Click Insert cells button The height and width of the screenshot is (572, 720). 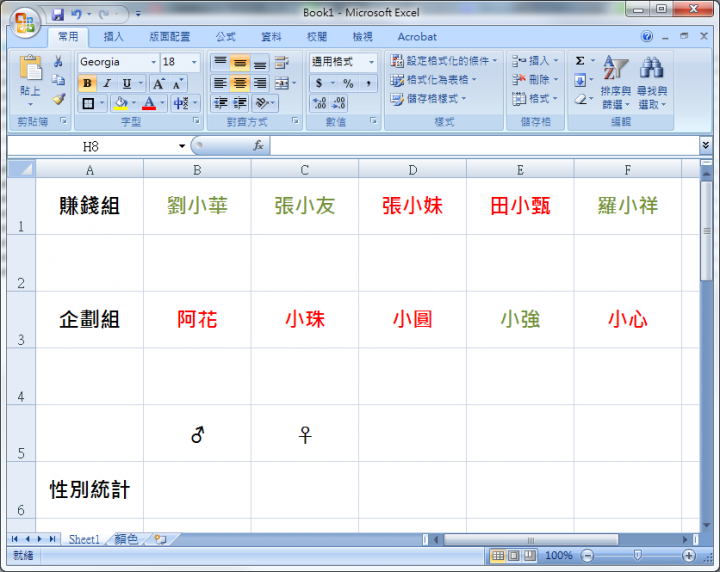[x=535, y=61]
